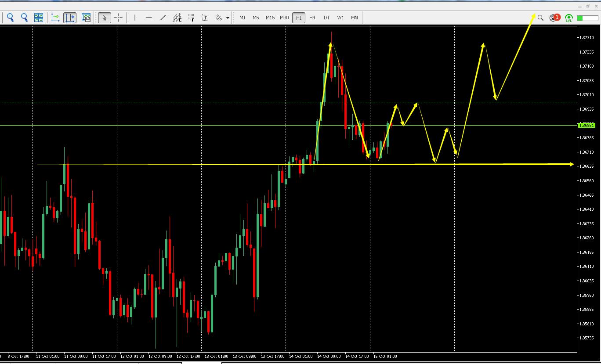Click the 1.36635 price axis label
Screen dimensions: 601x364
(x=587, y=166)
